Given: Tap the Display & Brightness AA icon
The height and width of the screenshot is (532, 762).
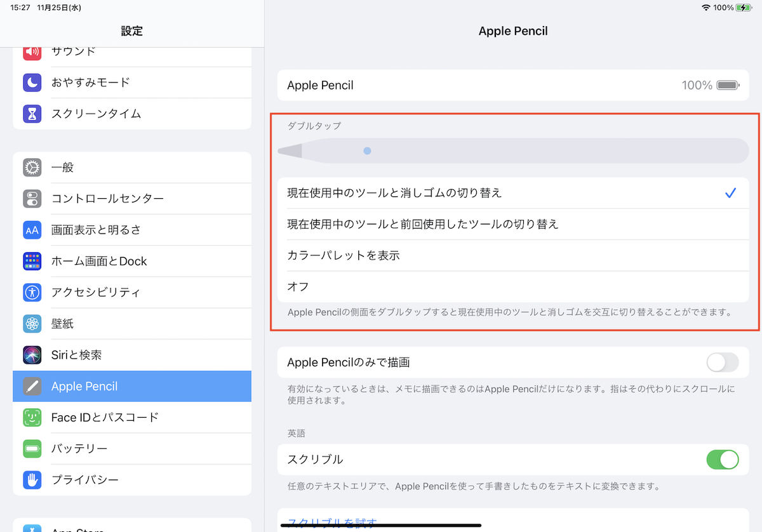Looking at the screenshot, I should [x=32, y=230].
